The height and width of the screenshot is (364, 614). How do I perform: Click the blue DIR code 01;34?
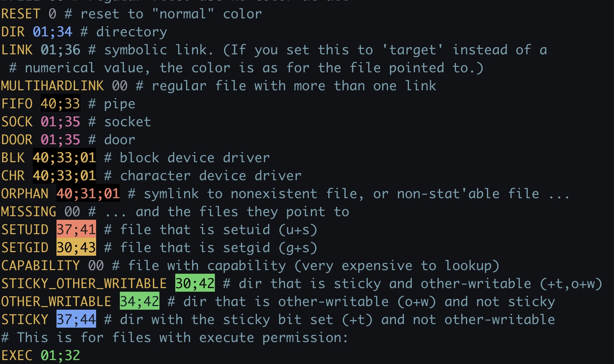point(52,32)
